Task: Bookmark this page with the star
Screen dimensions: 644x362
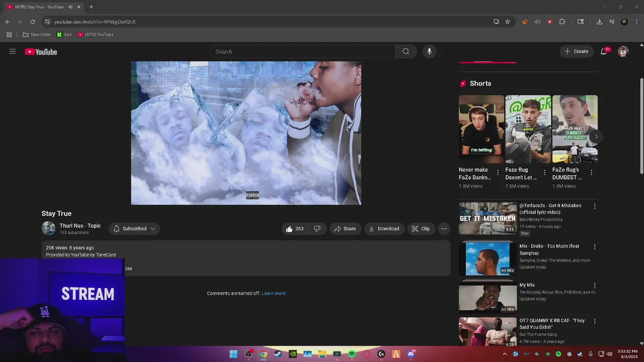Action: [508, 22]
